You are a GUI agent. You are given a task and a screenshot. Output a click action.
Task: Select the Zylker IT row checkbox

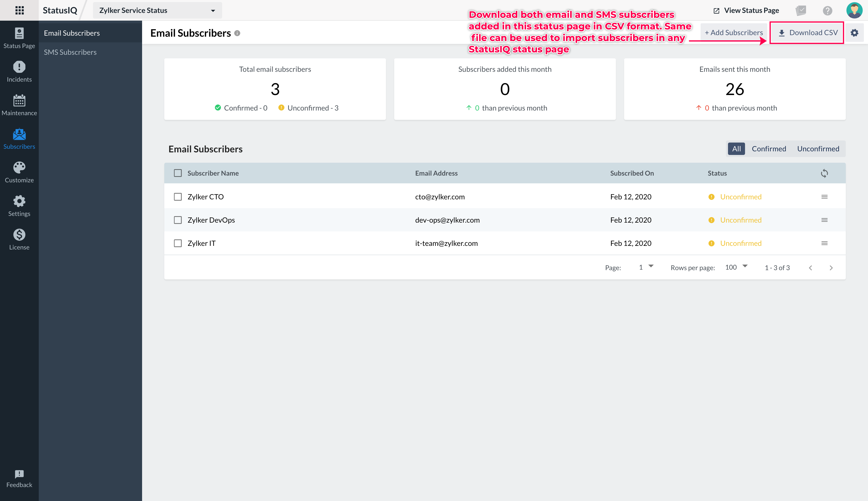[x=177, y=243]
